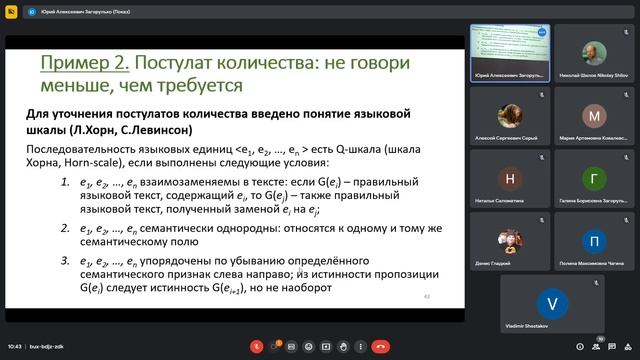Open meeting details info icon

(x=580, y=347)
